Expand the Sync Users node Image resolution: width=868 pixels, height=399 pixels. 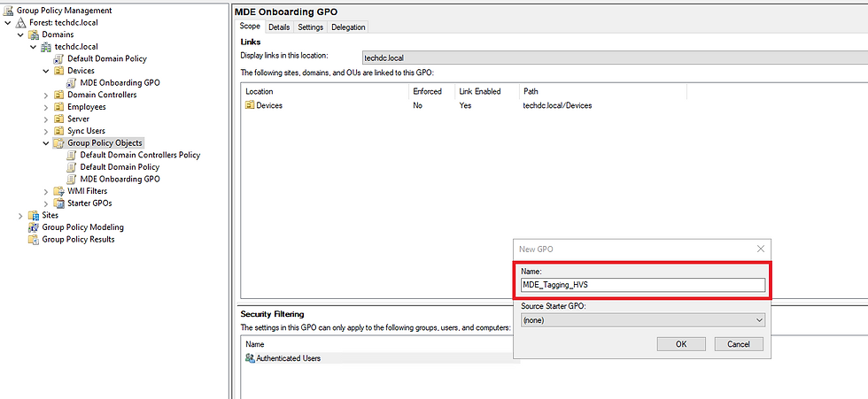click(x=46, y=132)
